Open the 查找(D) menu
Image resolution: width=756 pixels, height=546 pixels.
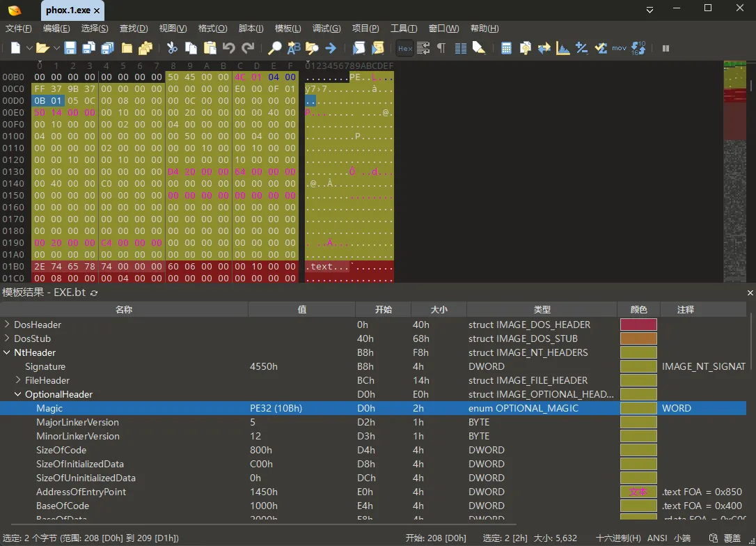click(x=134, y=28)
